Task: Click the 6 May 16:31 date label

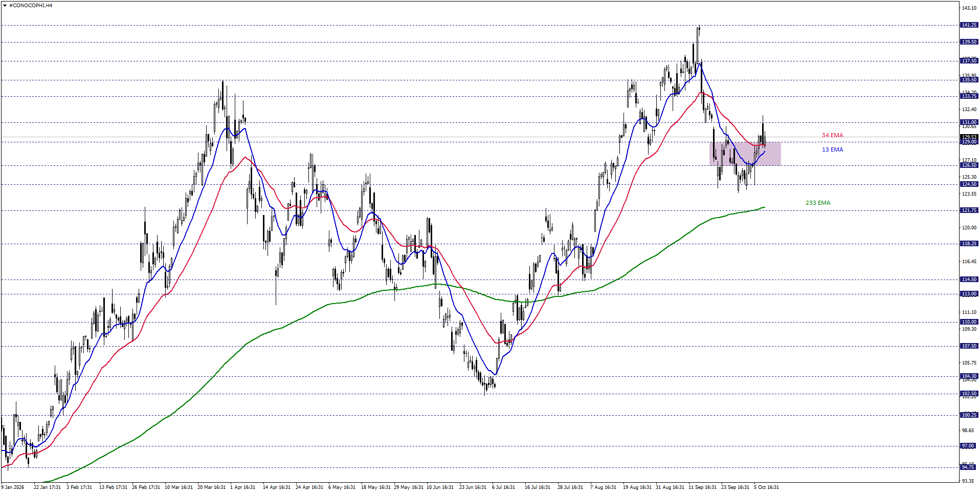Action: coord(342,487)
